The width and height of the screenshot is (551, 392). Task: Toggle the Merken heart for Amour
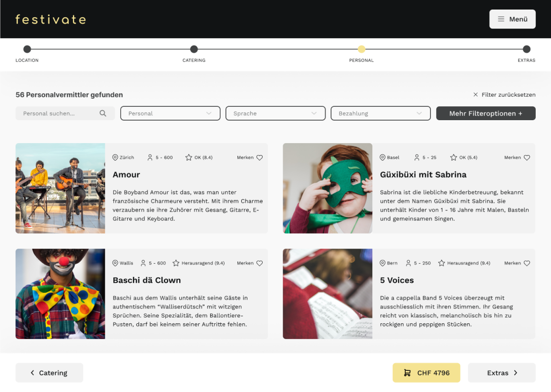tap(259, 157)
